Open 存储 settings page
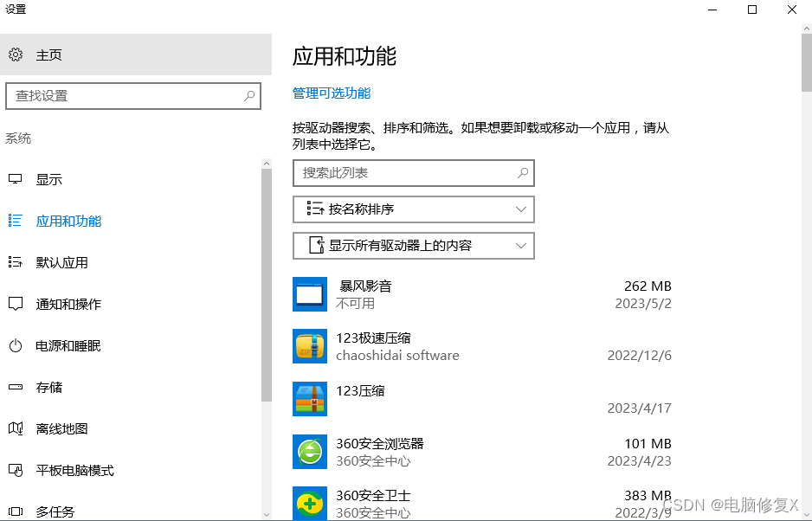The height and width of the screenshot is (521, 812). [131, 387]
